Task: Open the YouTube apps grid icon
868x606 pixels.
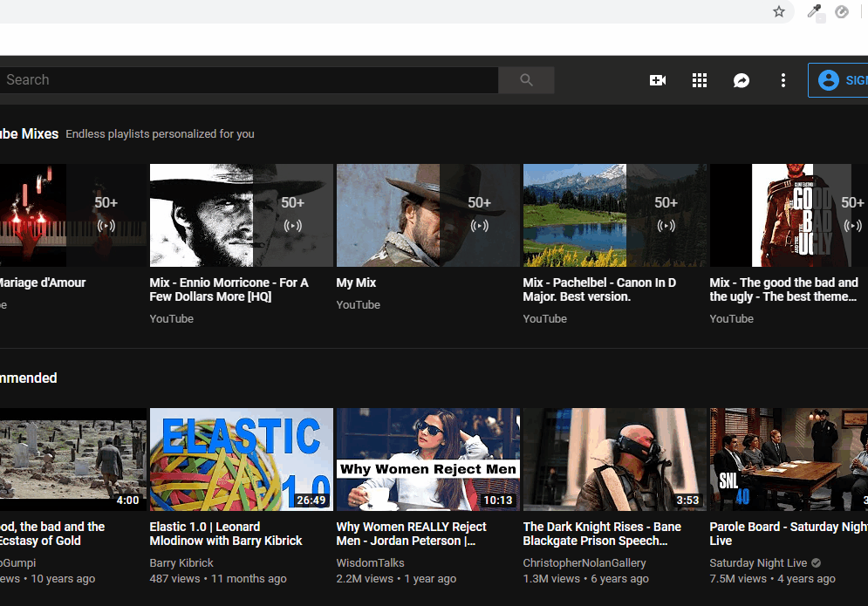Action: 700,79
